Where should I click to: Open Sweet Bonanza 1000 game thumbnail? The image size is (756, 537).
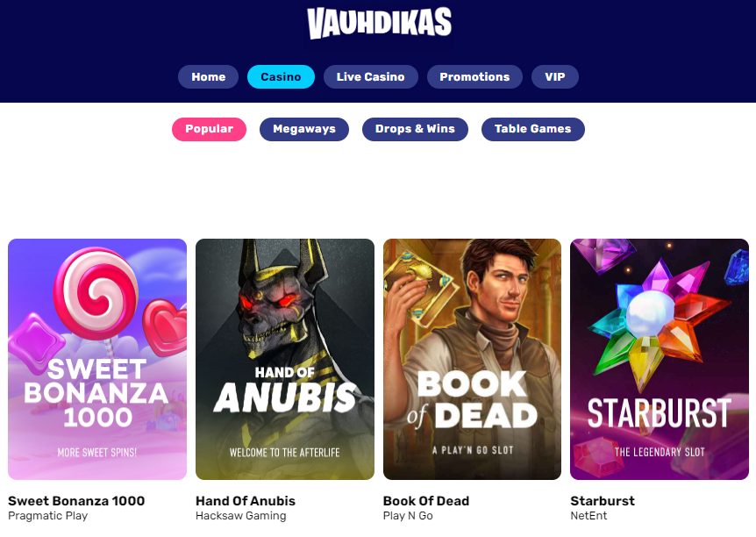pyautogui.click(x=97, y=359)
